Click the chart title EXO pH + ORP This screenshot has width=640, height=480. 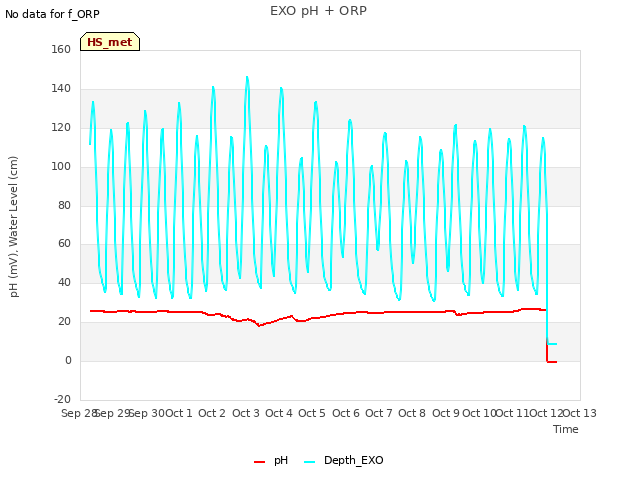point(318,11)
